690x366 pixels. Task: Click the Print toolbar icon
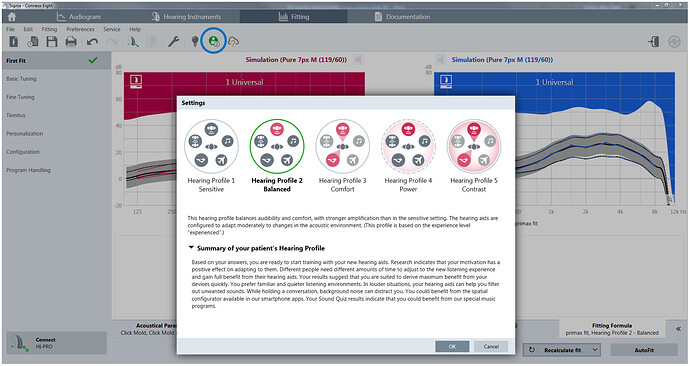[x=71, y=42]
